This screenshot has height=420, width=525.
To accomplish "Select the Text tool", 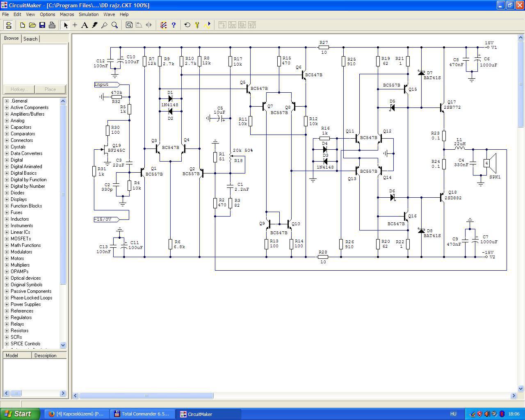I will click(x=85, y=25).
